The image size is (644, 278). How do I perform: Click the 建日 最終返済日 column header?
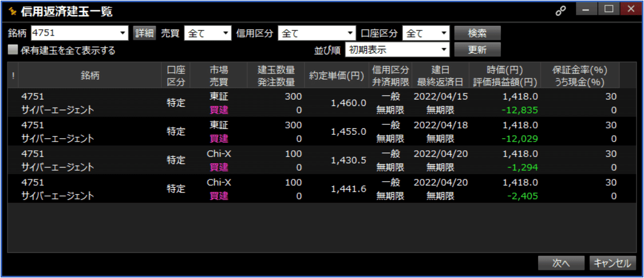pos(440,76)
